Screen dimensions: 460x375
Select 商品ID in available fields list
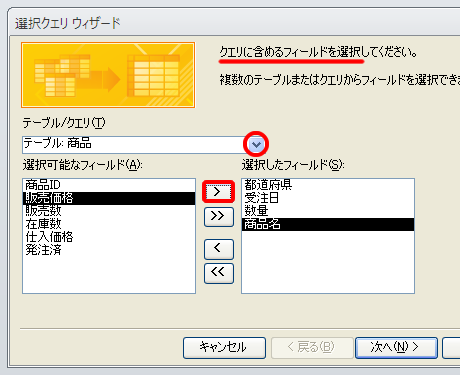(x=109, y=185)
